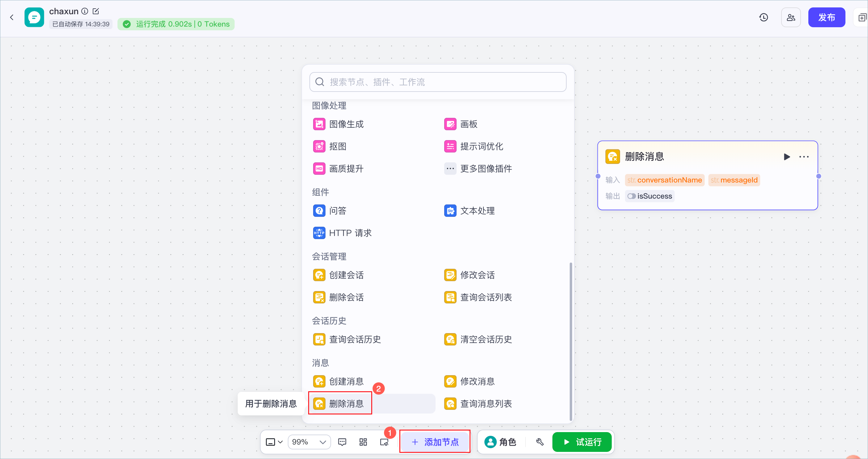Expand the interaction mode dropdown in toolbar

click(274, 442)
